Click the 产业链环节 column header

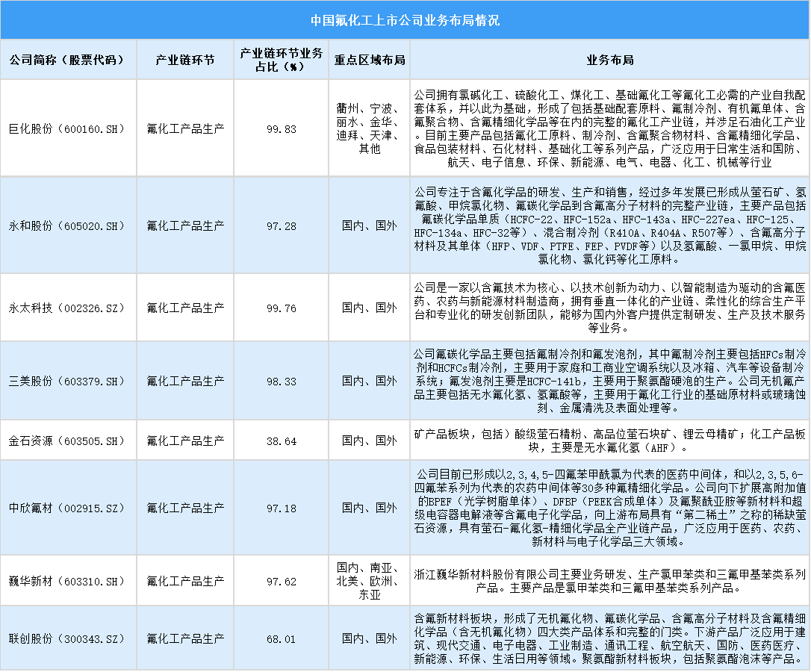pyautogui.click(x=185, y=60)
